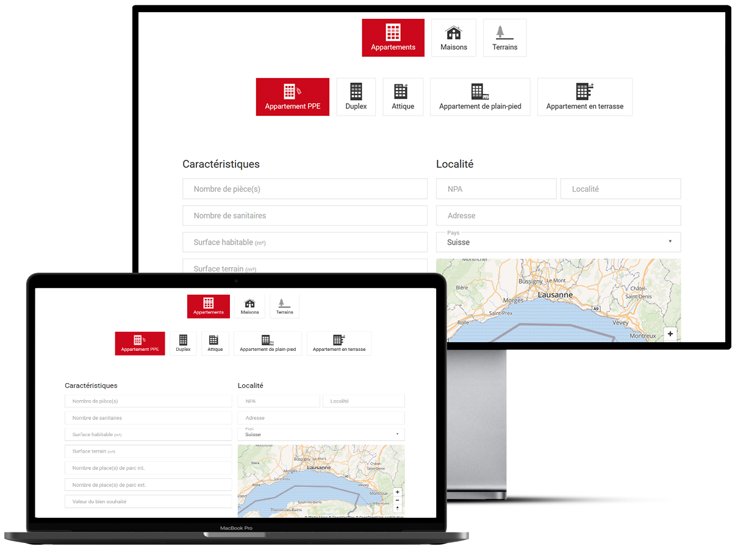Screen dimensions: 735x560
Task: Click Lausanne on the laptop map
Action: coord(318,467)
